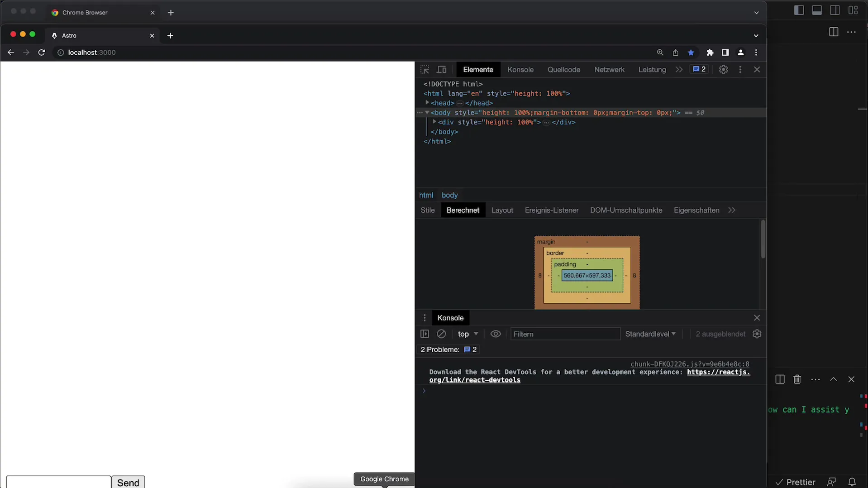Open the Netzwerk tab
868x488 pixels.
(x=609, y=70)
